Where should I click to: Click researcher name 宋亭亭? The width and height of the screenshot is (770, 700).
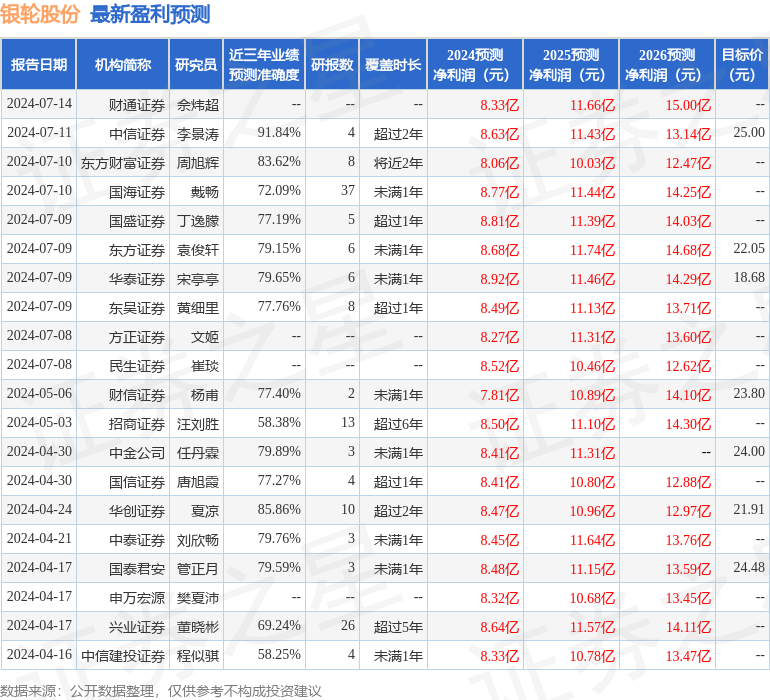[x=198, y=279]
